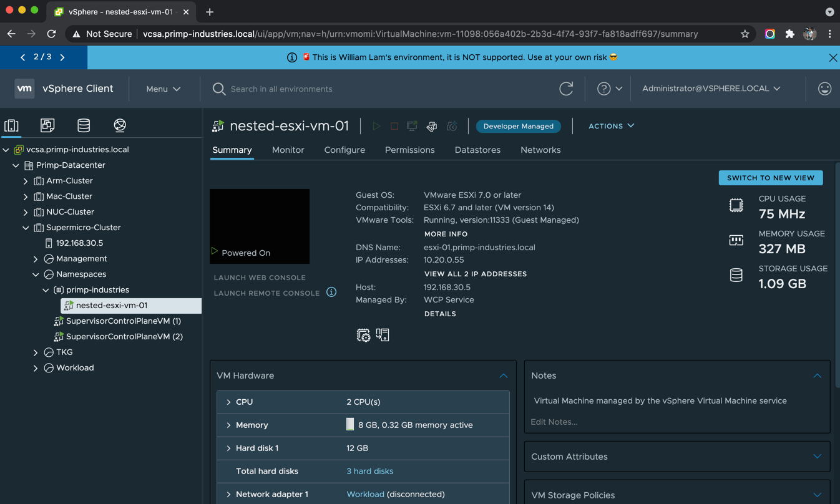The width and height of the screenshot is (840, 504).
Task: Expand the TKG resource pool
Action: pyautogui.click(x=36, y=352)
